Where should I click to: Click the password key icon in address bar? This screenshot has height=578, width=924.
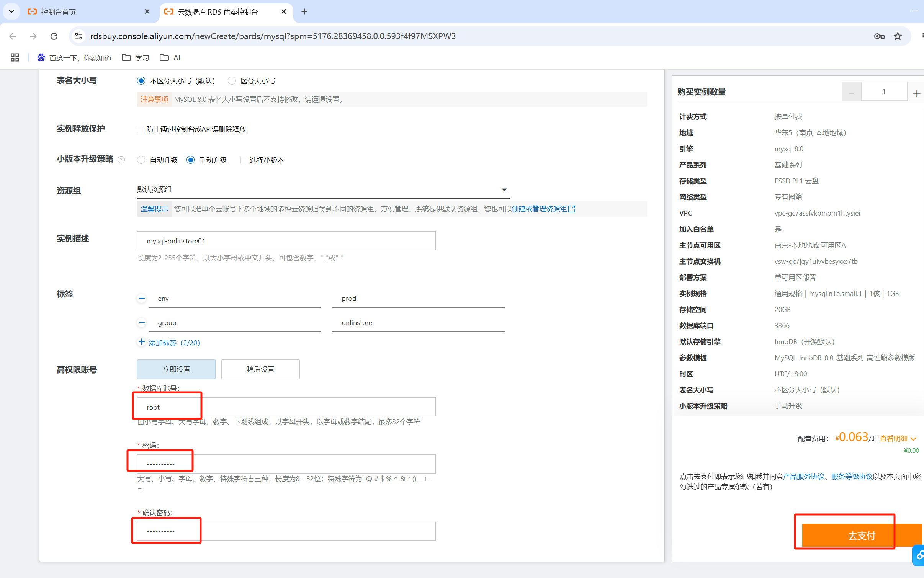(x=879, y=36)
